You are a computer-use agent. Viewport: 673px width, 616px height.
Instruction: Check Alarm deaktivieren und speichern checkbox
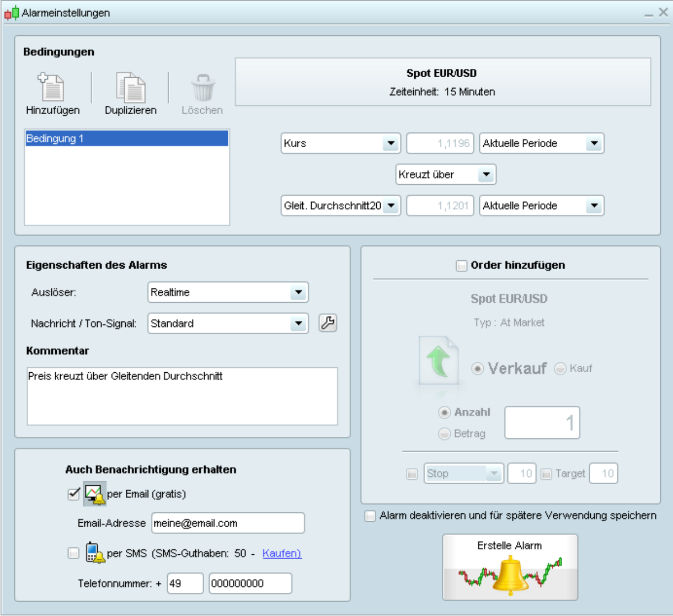370,516
